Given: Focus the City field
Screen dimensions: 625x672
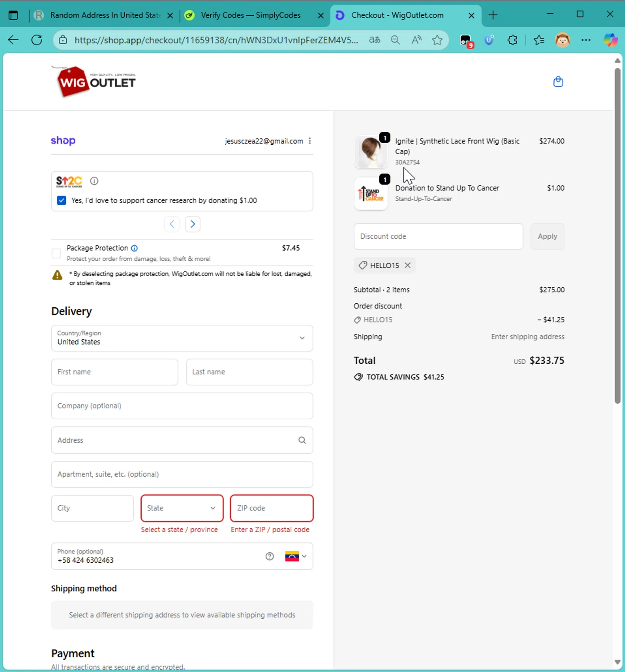Looking at the screenshot, I should click(92, 508).
